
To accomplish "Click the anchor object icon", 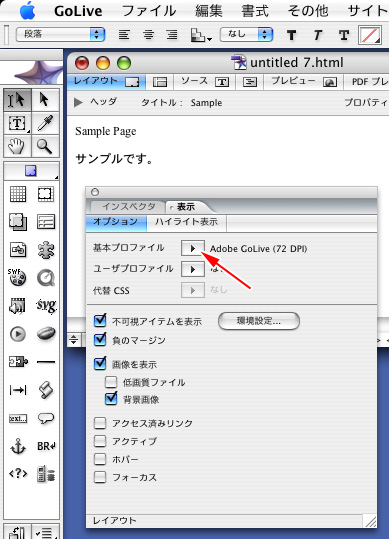I will (18, 446).
